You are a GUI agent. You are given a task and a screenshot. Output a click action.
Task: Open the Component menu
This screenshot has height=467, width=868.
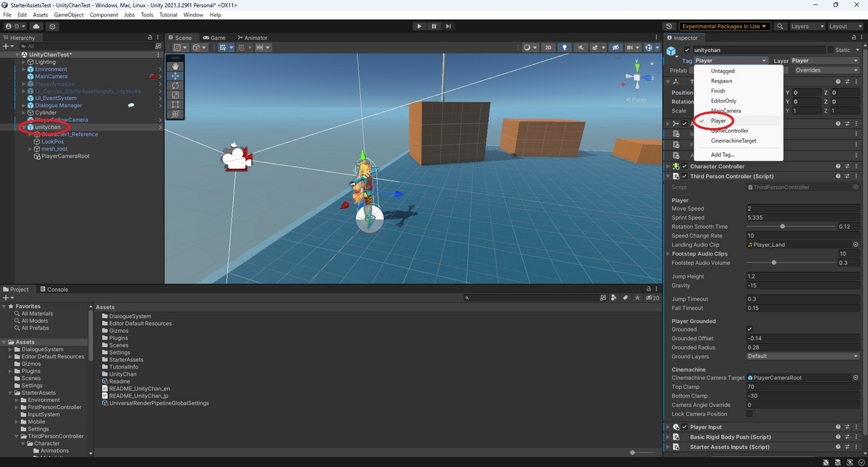click(x=104, y=14)
